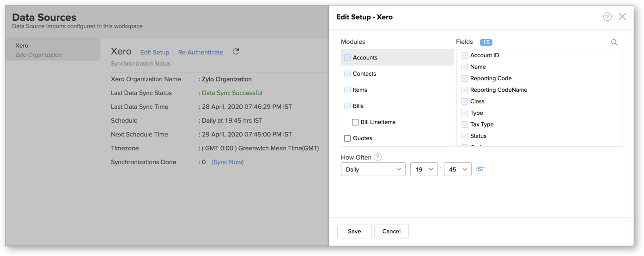Close the Edit Setup - Xero panel

pyautogui.click(x=622, y=17)
